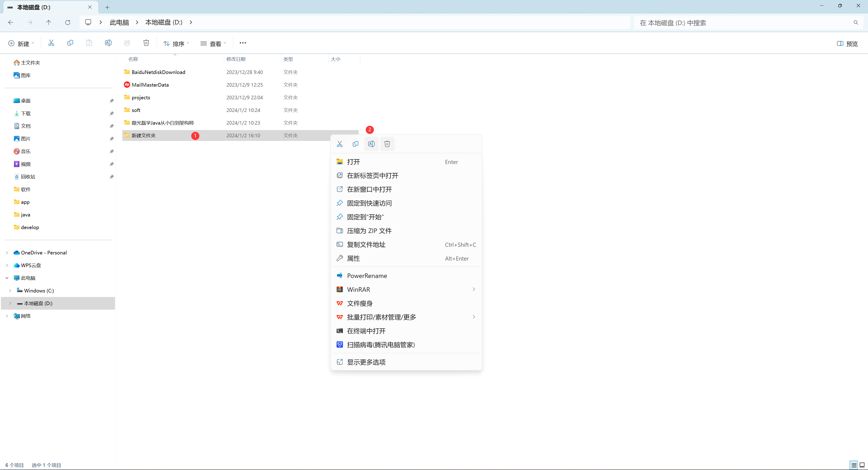Choose 文件瘦身 menu entry
Screen dimensions: 868x470
(x=406, y=304)
